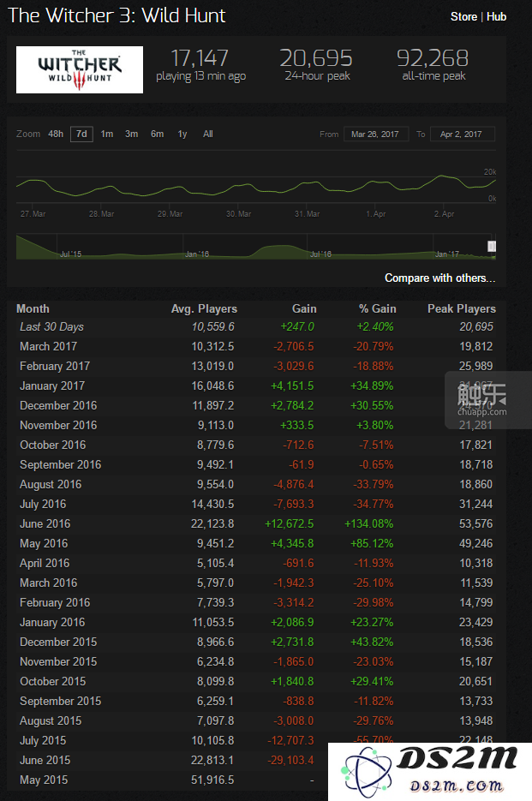Click the +134.08% gain value

coord(369,524)
